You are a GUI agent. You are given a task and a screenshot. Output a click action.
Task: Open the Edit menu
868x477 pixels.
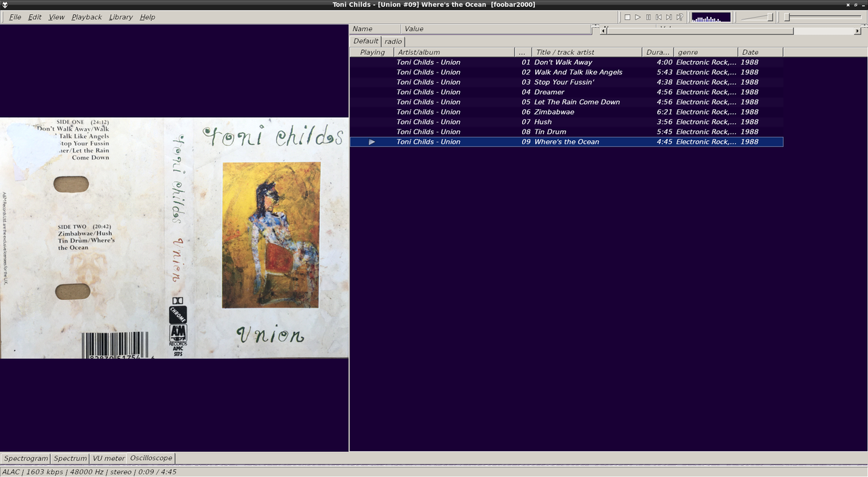35,17
